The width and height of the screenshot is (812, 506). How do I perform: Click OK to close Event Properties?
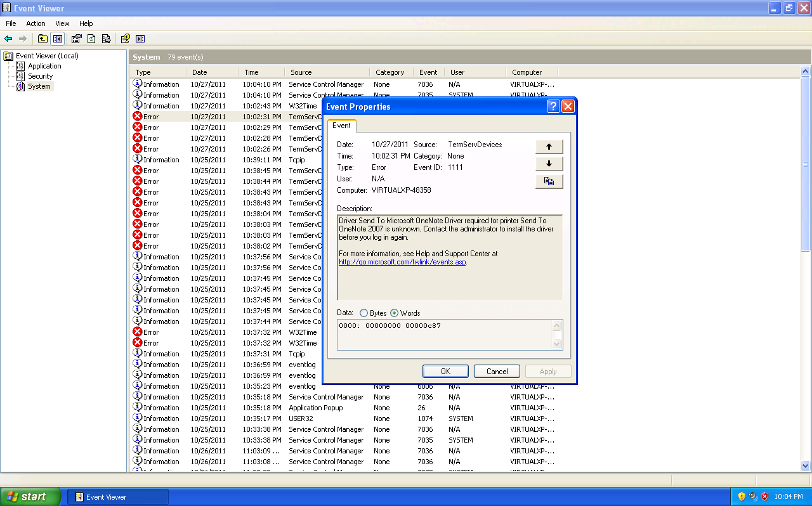pos(445,371)
